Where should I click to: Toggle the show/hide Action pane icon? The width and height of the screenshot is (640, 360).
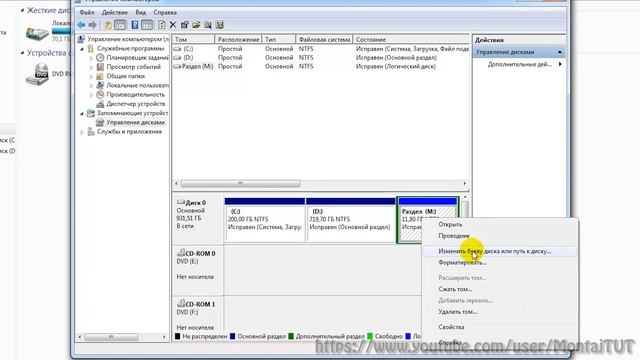147,25
